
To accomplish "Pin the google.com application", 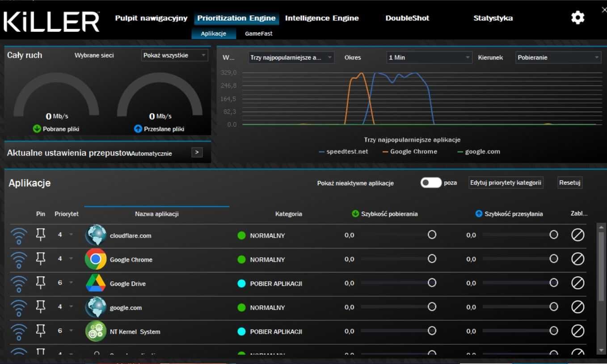I will 41,307.
